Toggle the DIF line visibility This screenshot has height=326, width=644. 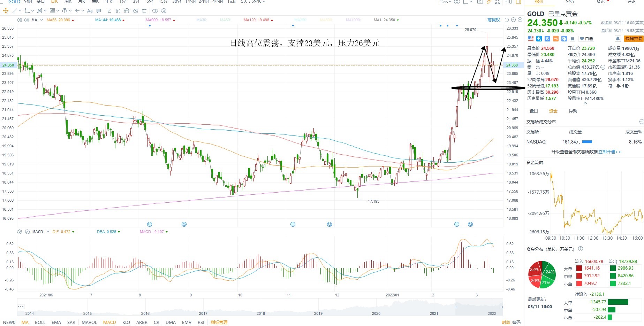pos(63,232)
